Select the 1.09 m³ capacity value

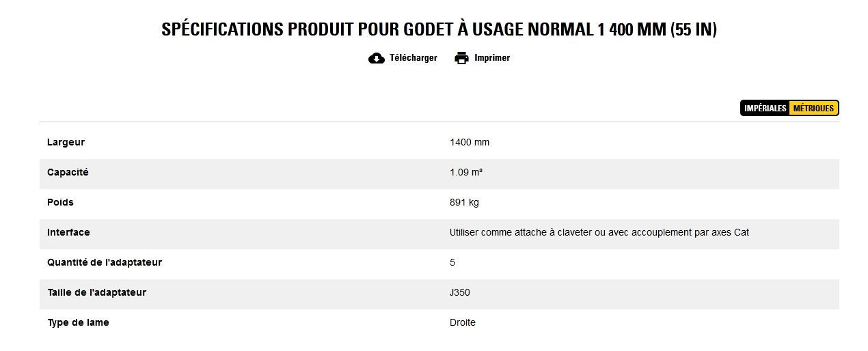466,173
